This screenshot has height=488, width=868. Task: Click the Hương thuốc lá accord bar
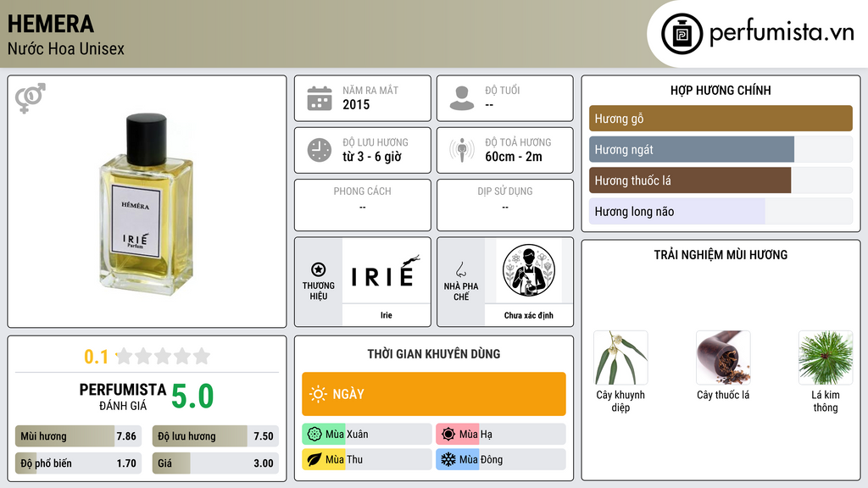[x=721, y=180]
